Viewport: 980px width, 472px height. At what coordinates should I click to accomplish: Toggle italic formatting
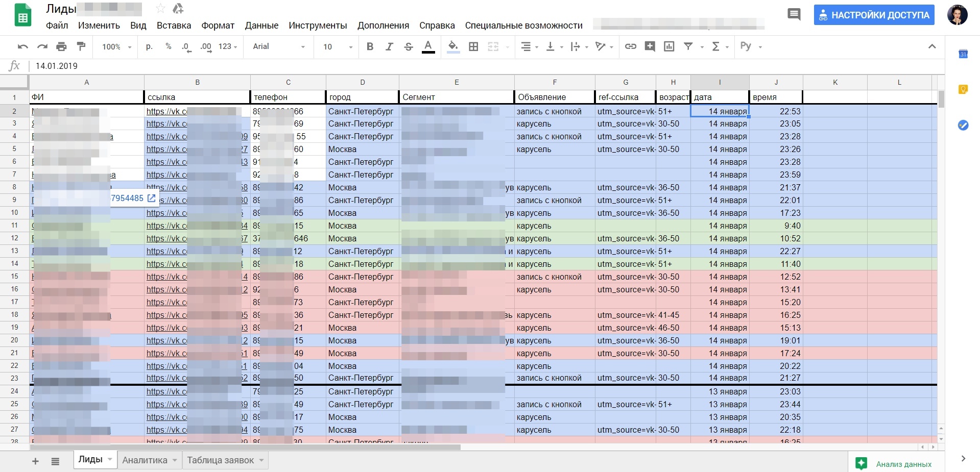point(389,46)
